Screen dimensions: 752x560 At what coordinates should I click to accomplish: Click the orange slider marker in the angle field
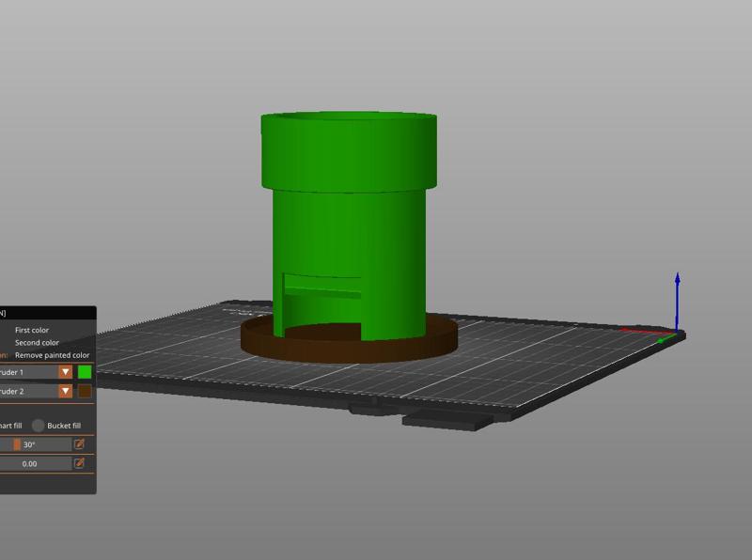click(x=17, y=443)
